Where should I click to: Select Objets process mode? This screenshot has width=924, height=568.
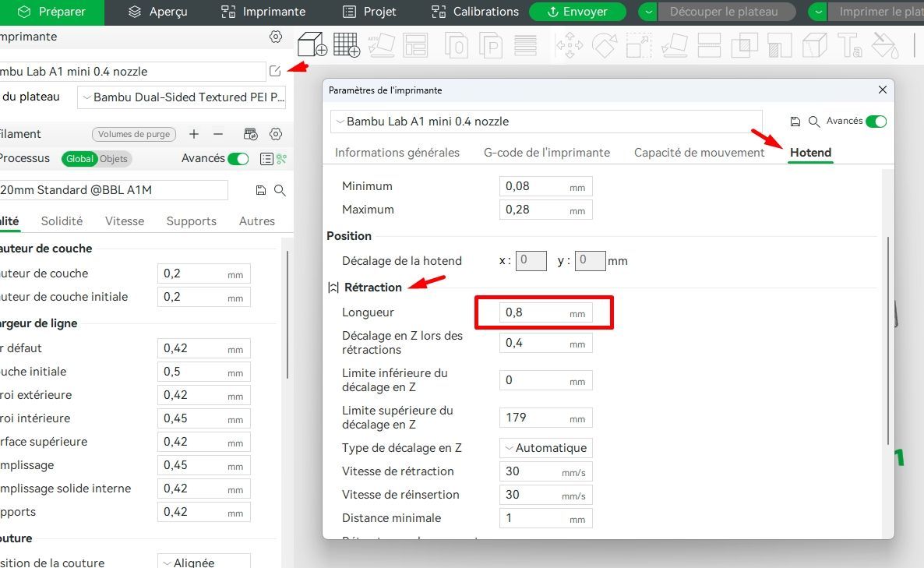tap(114, 159)
